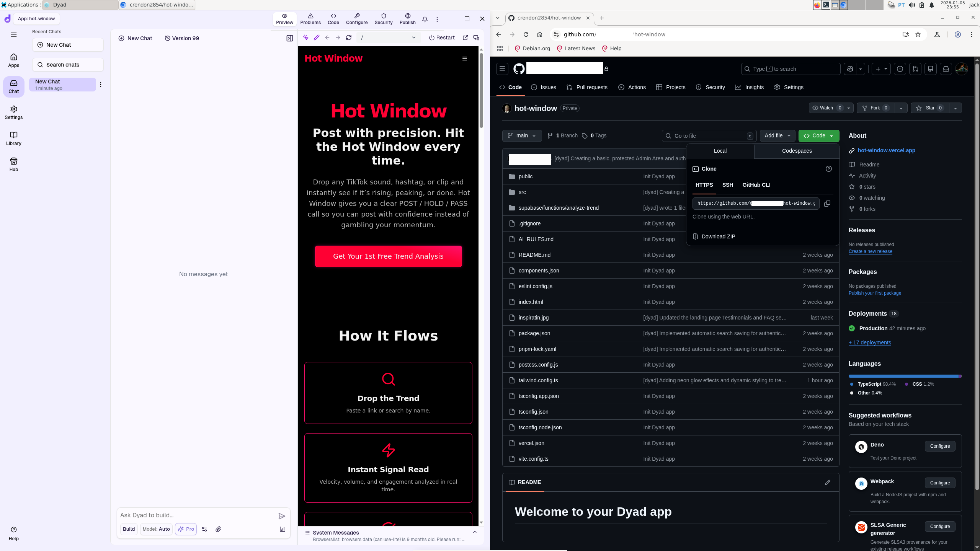Focus the Go to file search field
This screenshot has width=980, height=551.
709,136
